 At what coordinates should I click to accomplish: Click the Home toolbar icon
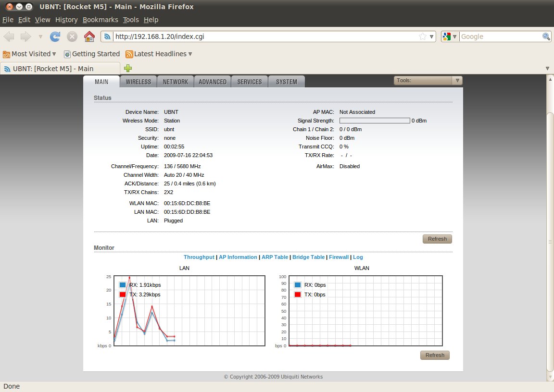pyautogui.click(x=89, y=37)
